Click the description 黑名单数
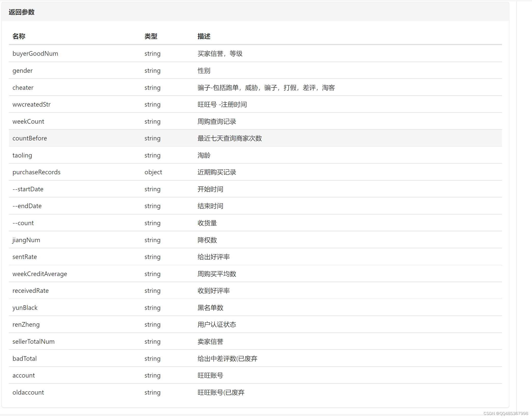532x418 pixels. coord(210,308)
